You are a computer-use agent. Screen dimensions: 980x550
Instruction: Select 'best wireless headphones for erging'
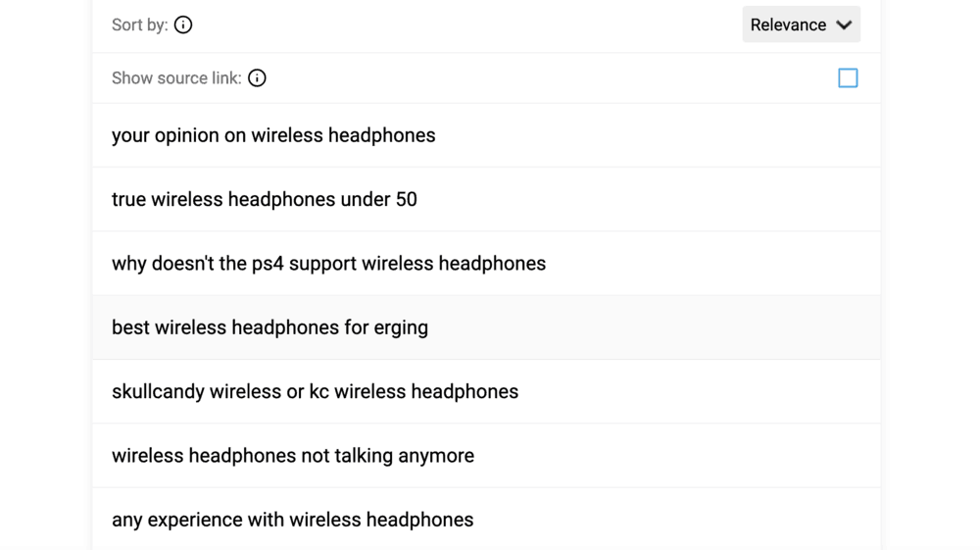click(269, 327)
